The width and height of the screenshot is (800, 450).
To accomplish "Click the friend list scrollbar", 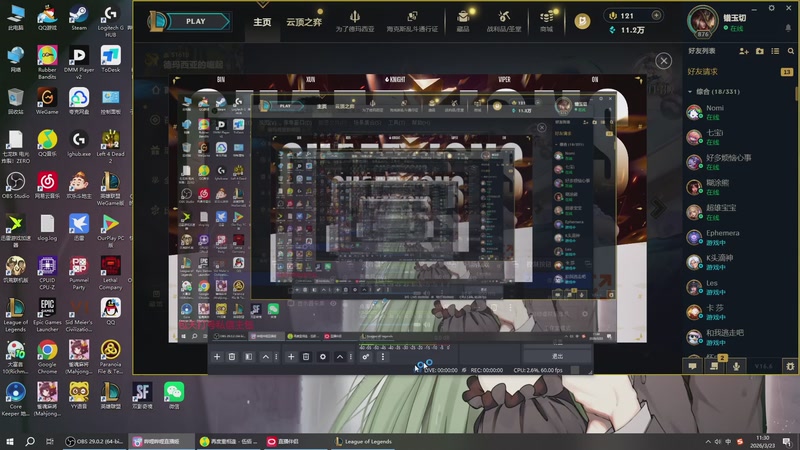I will [797, 97].
